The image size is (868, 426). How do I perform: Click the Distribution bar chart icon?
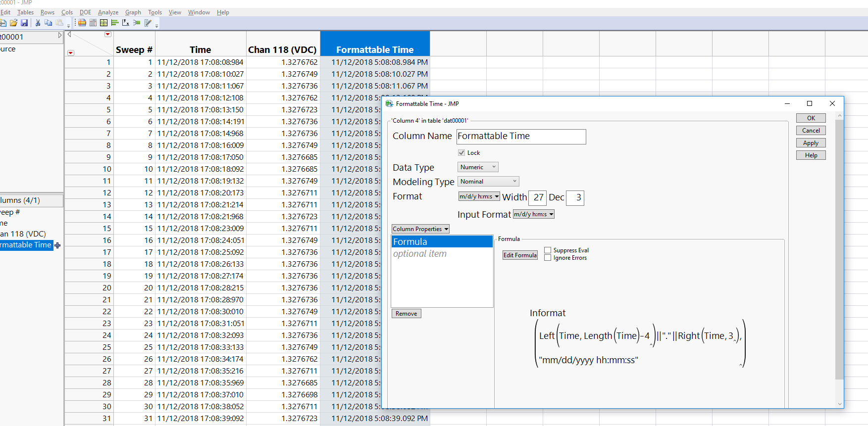coord(115,23)
